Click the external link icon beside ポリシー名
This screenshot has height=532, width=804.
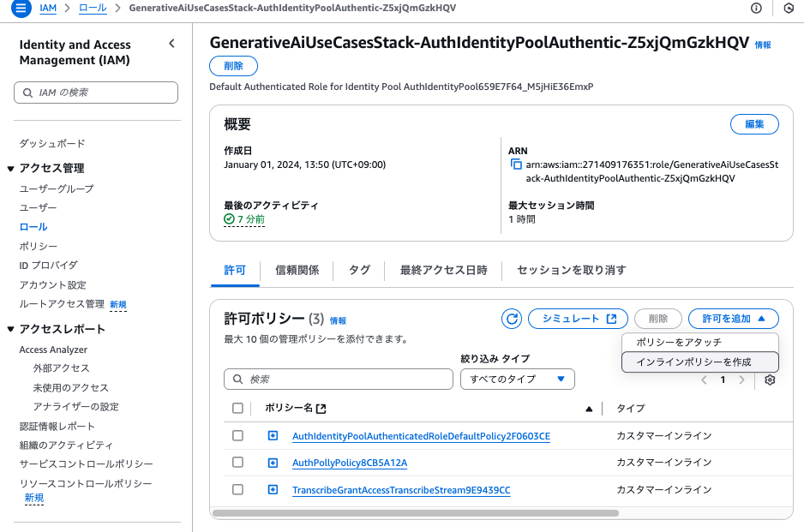pyautogui.click(x=321, y=409)
